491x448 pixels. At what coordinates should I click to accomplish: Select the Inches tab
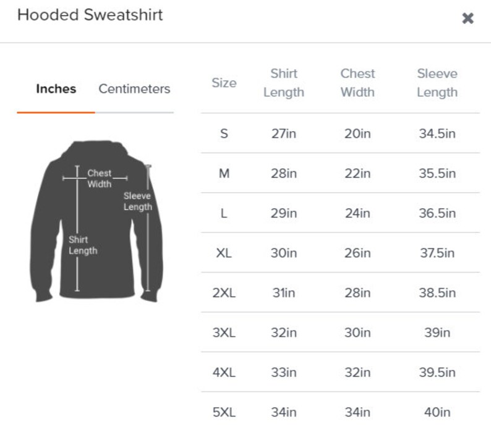(56, 89)
